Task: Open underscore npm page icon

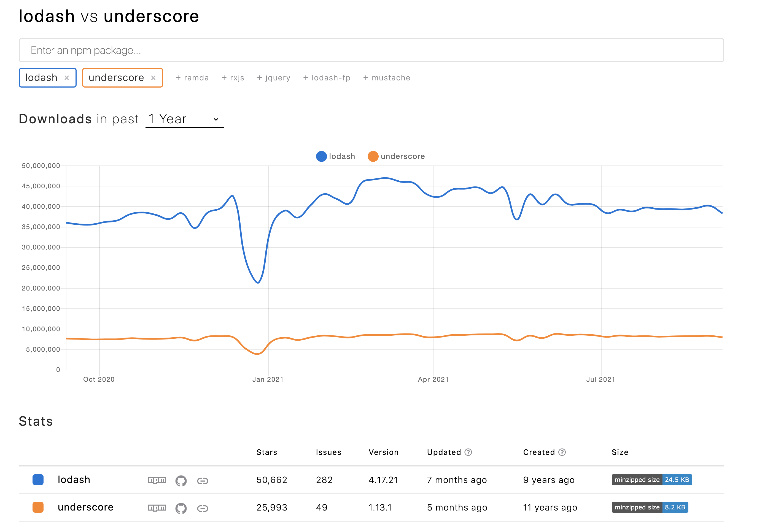Action: click(x=157, y=508)
